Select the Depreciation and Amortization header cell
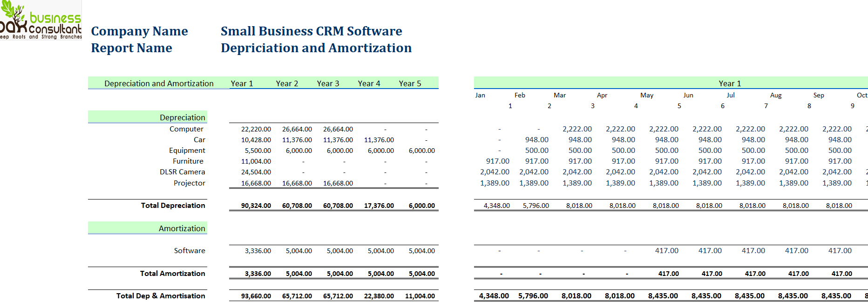The height and width of the screenshot is (303, 868). pyautogui.click(x=159, y=83)
